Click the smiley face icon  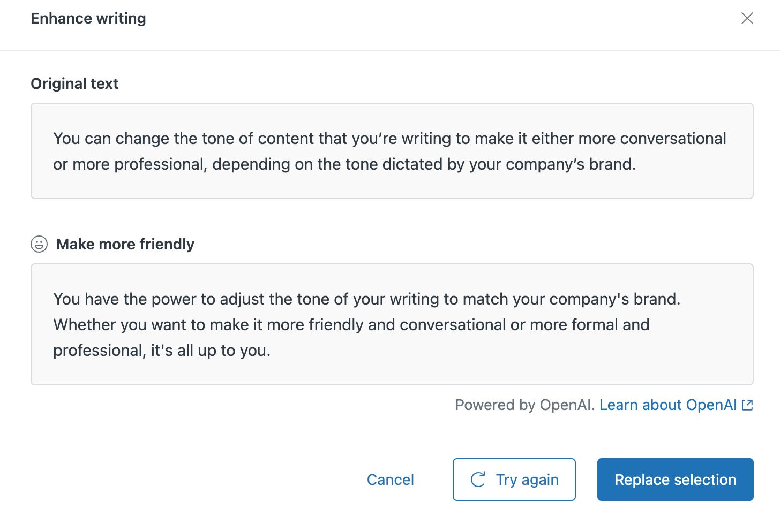pos(39,244)
